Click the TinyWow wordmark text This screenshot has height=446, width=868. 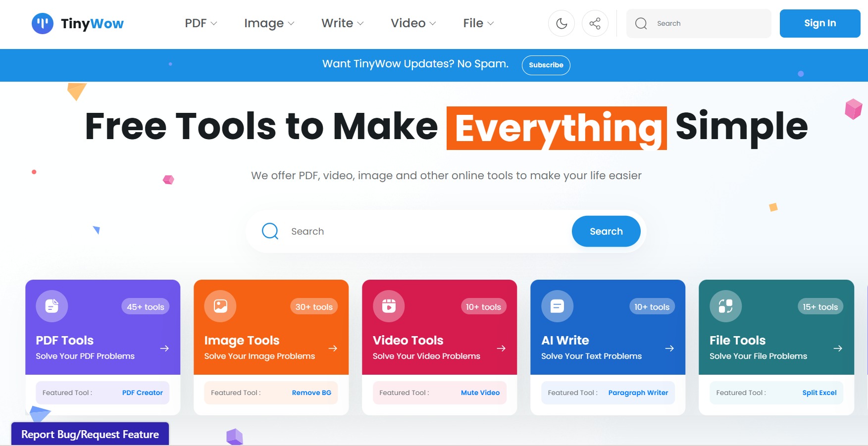point(92,24)
